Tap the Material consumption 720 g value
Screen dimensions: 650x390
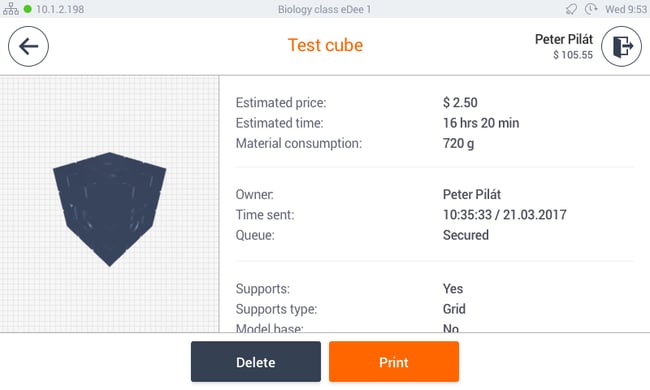coord(458,143)
